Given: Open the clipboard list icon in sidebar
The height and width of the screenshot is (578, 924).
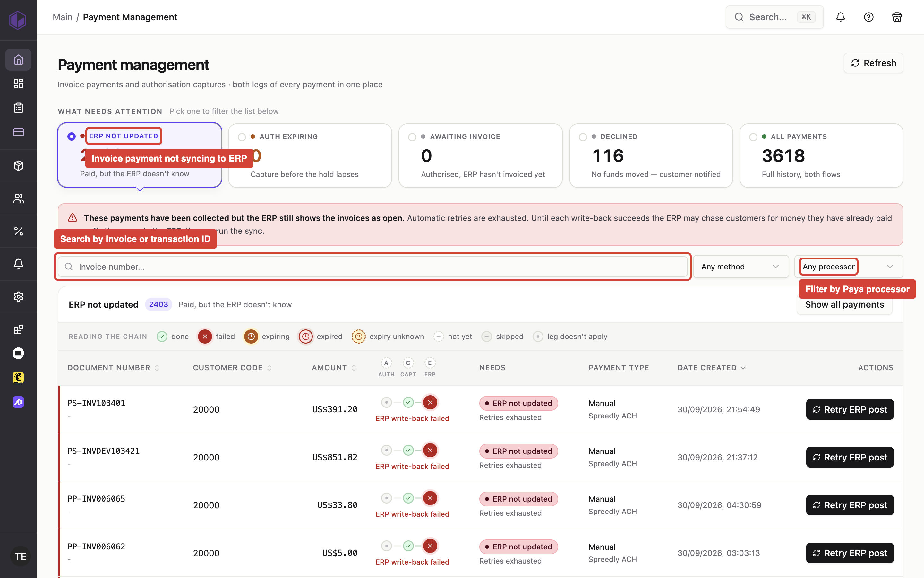Looking at the screenshot, I should [18, 108].
